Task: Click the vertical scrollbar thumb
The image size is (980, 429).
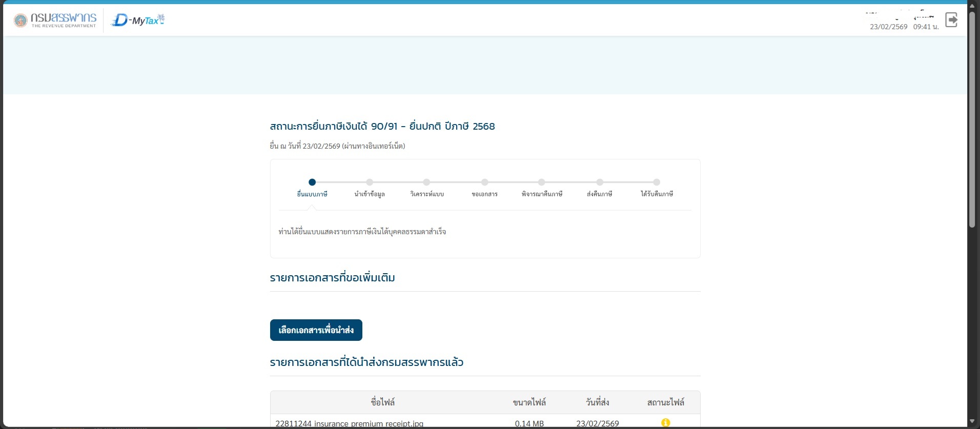Action: (x=972, y=119)
